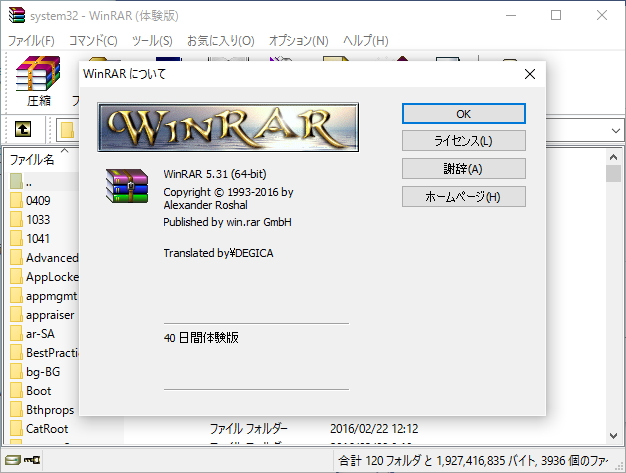Click the 謝辞(A) button
The height and width of the screenshot is (473, 626).
point(464,168)
